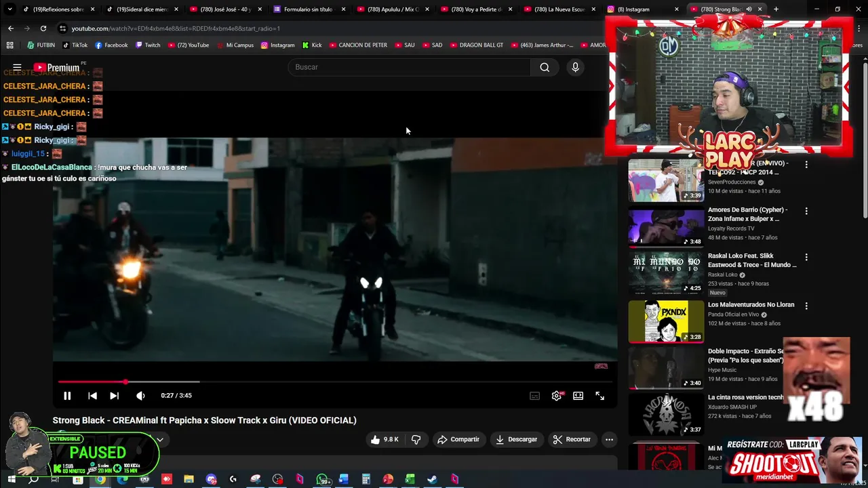Open player settings gear

(x=556, y=396)
